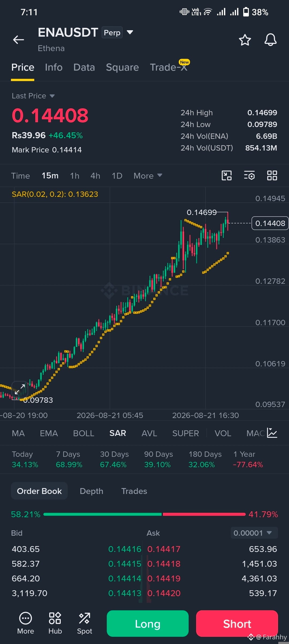289x644 pixels.
Task: Open the chart drawing tools icon
Action: point(227,175)
